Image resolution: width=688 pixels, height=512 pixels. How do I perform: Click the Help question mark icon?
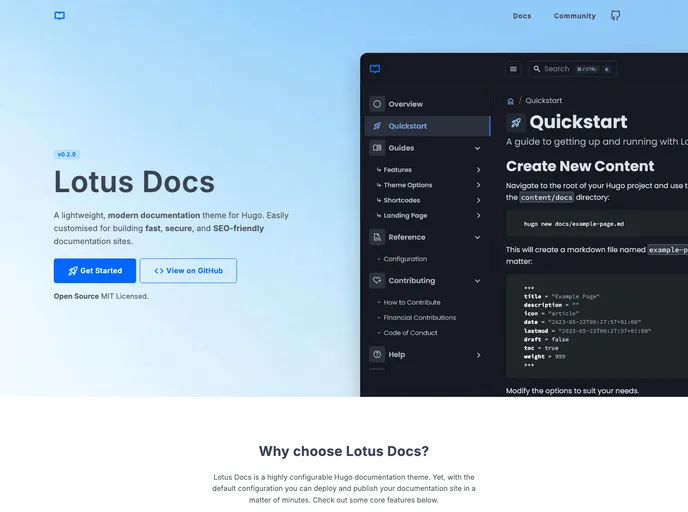377,354
